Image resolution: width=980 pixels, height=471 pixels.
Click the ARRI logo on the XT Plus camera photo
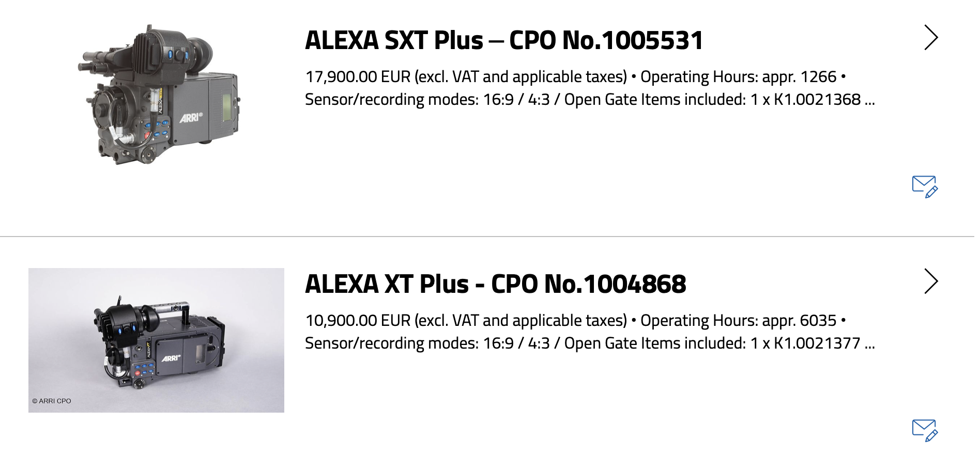(x=171, y=358)
